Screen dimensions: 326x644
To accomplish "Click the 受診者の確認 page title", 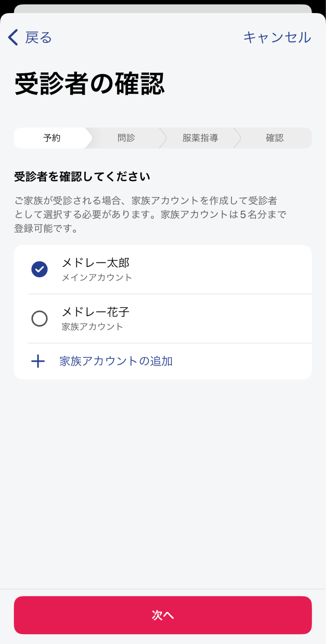I will click(x=89, y=83).
